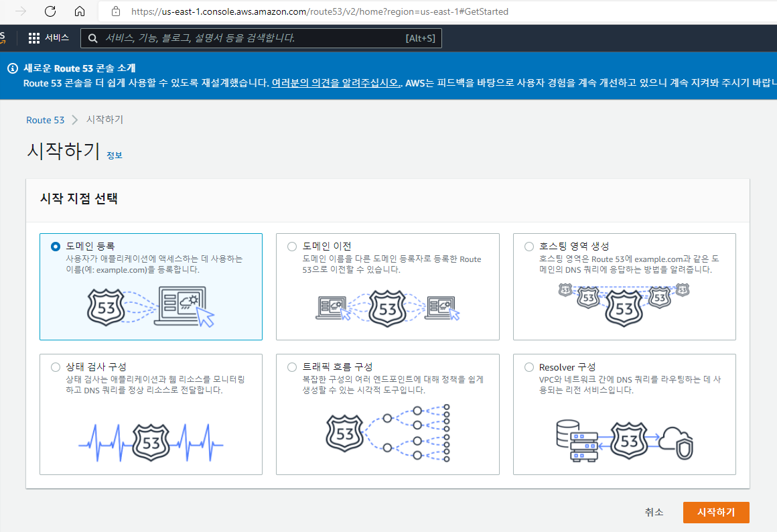Click the 시작 지점 선택 heading
Image resolution: width=777 pixels, height=532 pixels.
point(79,199)
